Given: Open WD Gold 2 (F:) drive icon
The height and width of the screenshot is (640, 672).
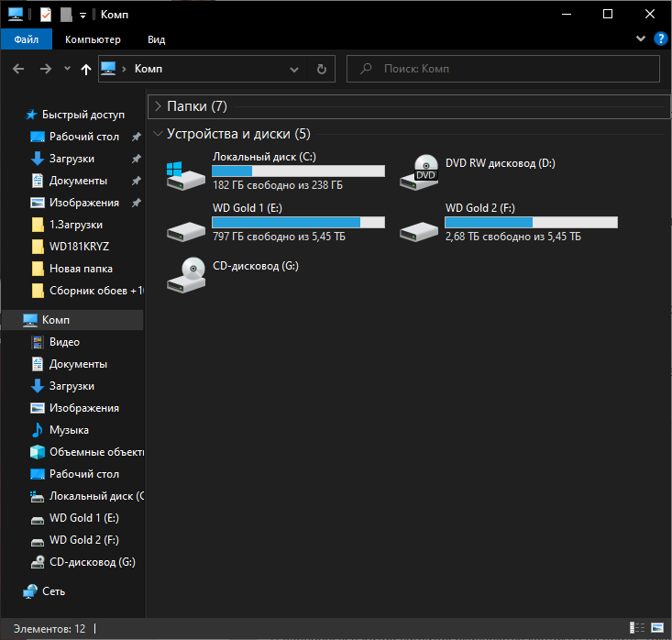Looking at the screenshot, I should tap(419, 224).
